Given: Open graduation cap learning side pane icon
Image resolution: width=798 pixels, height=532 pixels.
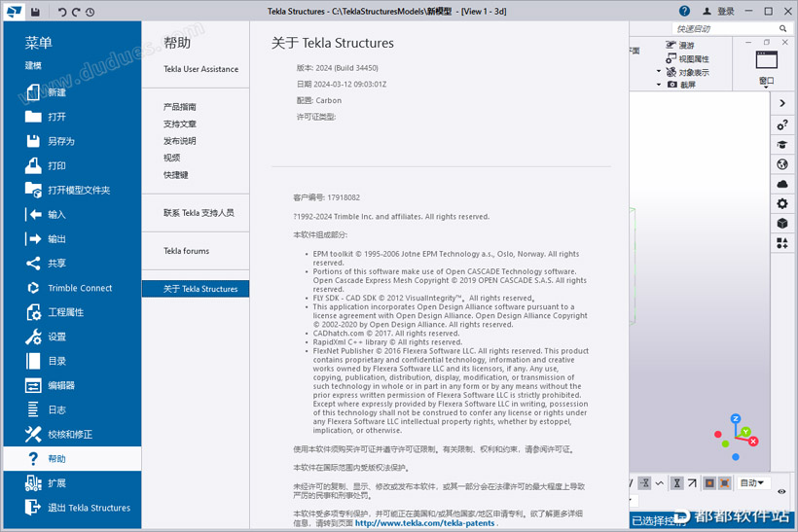Looking at the screenshot, I should click(782, 145).
